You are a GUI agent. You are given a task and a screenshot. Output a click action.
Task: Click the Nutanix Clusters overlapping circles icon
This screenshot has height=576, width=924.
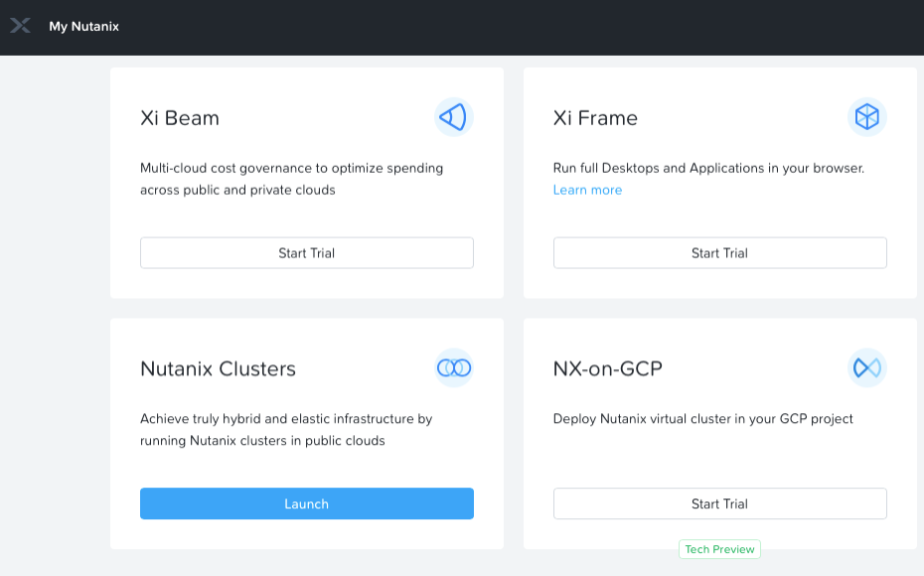454,368
